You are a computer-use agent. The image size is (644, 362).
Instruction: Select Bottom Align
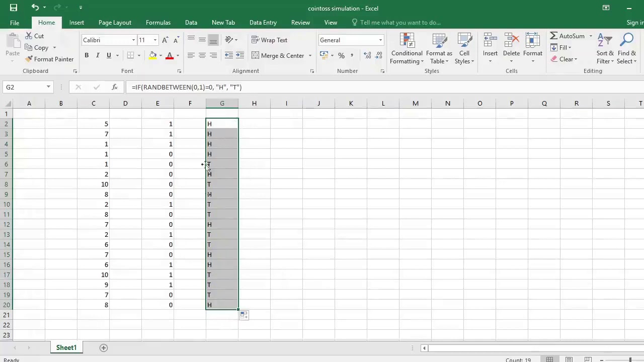pyautogui.click(x=213, y=40)
